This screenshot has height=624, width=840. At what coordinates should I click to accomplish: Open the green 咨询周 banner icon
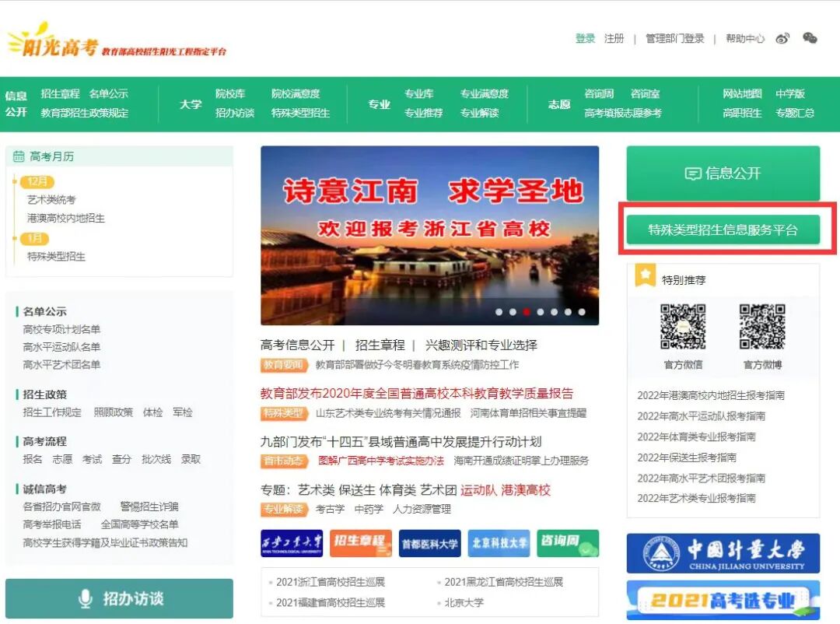click(568, 544)
